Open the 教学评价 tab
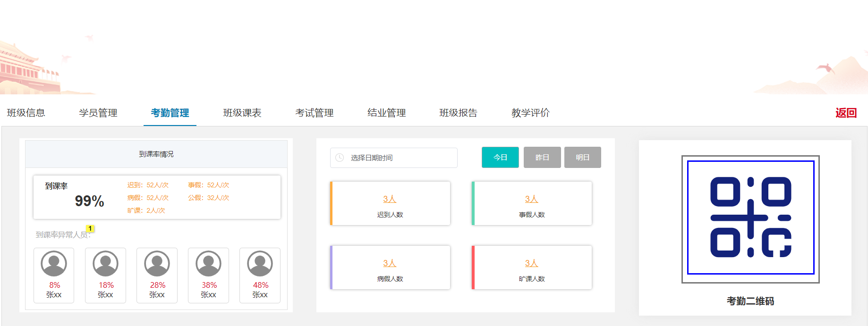The height and width of the screenshot is (326, 868). (x=530, y=113)
